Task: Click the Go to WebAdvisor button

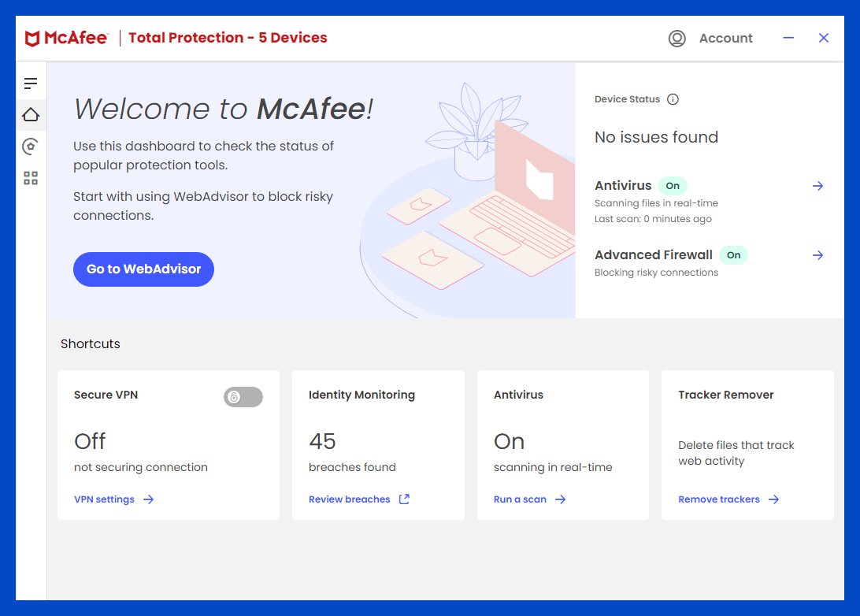Action: [x=143, y=269]
